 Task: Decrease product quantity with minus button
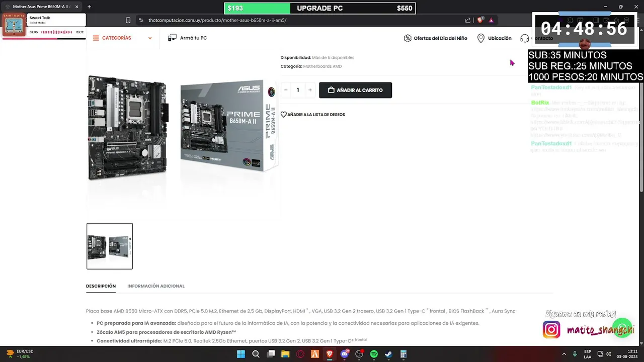(286, 90)
